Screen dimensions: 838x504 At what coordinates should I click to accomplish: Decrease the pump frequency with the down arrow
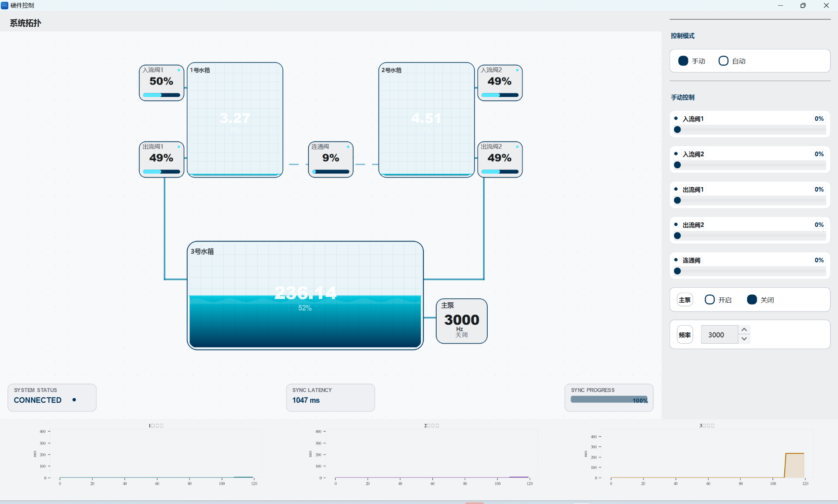pyautogui.click(x=744, y=339)
